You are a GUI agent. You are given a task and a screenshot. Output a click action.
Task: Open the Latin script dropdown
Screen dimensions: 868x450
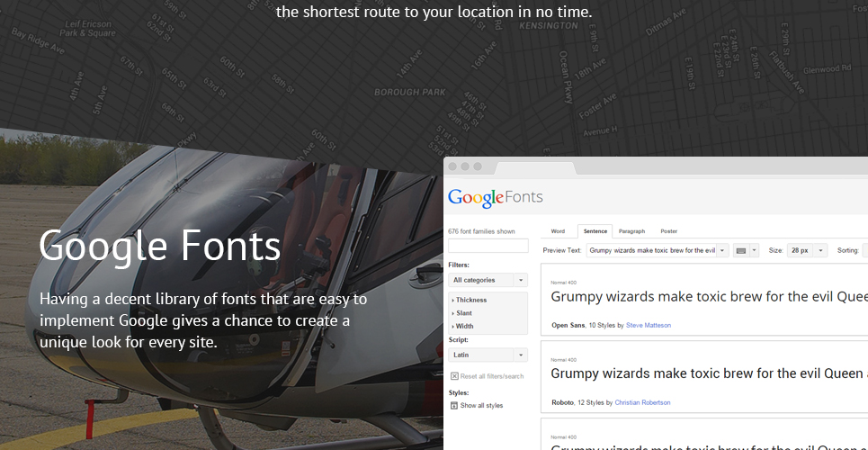[x=488, y=355]
